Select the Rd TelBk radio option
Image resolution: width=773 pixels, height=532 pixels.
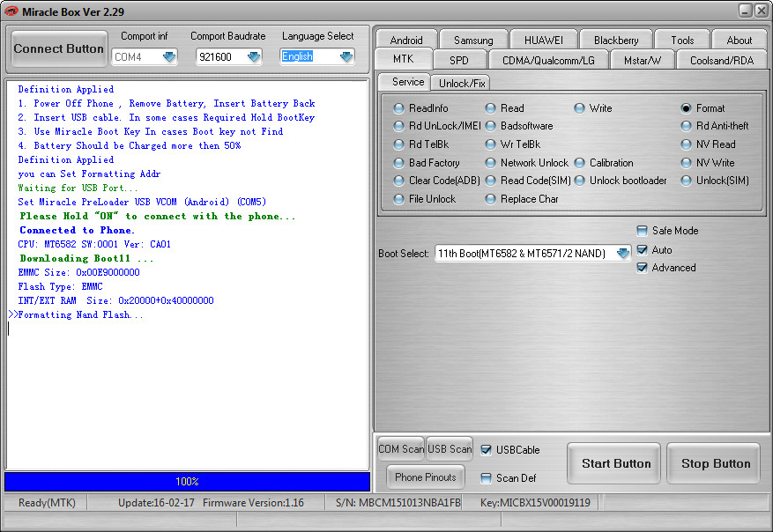(421, 144)
